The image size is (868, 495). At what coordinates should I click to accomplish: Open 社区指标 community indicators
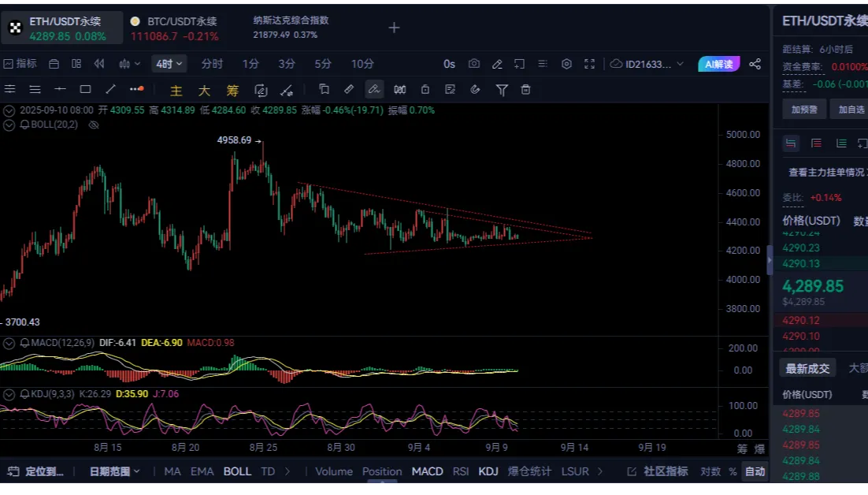pos(658,471)
